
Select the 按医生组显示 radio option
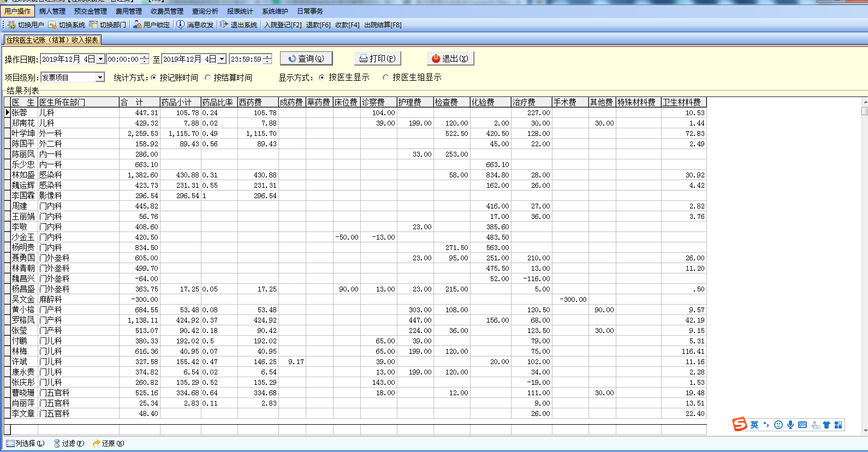(386, 78)
